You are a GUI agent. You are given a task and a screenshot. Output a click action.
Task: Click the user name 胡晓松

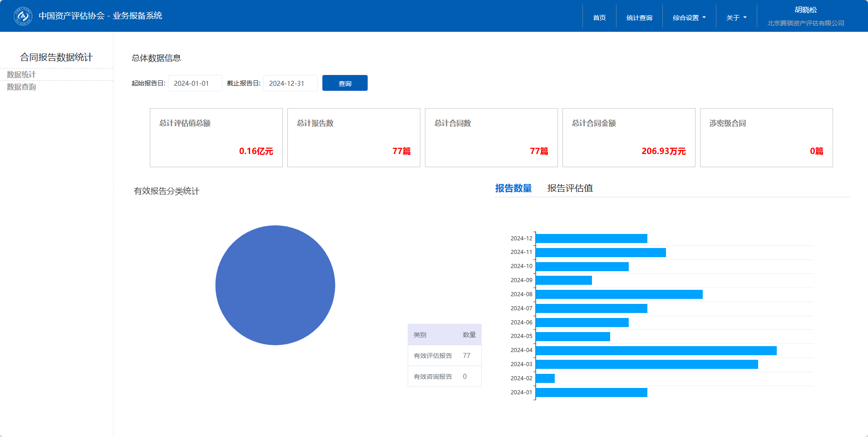coord(805,10)
